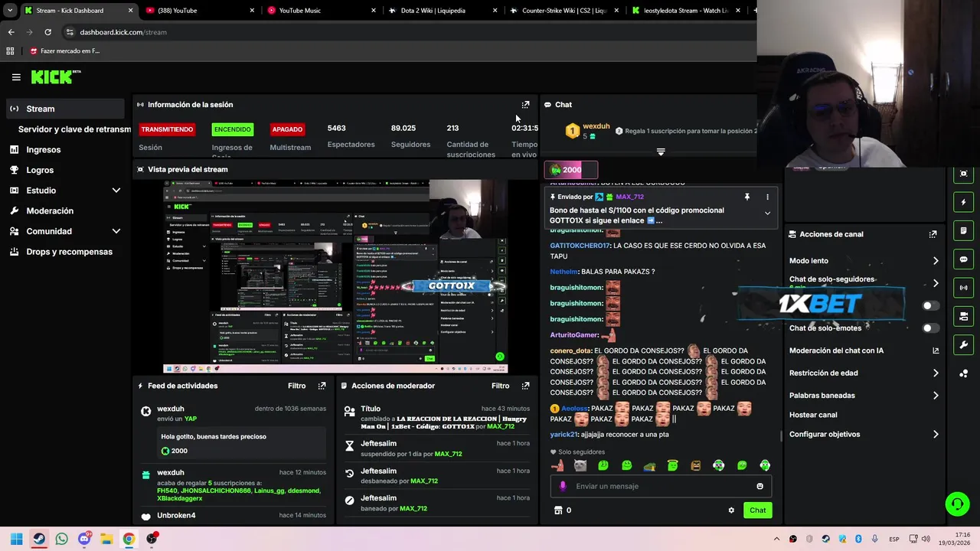Click the green headset support button
980x551 pixels.
(957, 504)
